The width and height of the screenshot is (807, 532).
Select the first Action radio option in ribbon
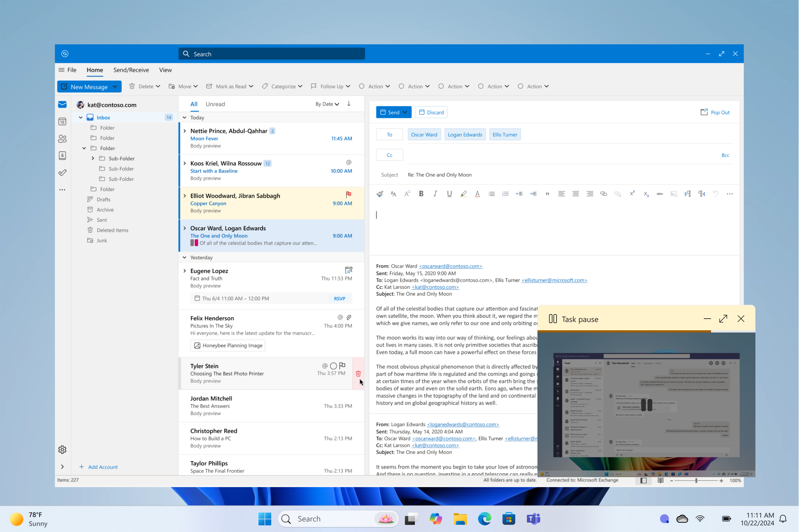pyautogui.click(x=365, y=87)
